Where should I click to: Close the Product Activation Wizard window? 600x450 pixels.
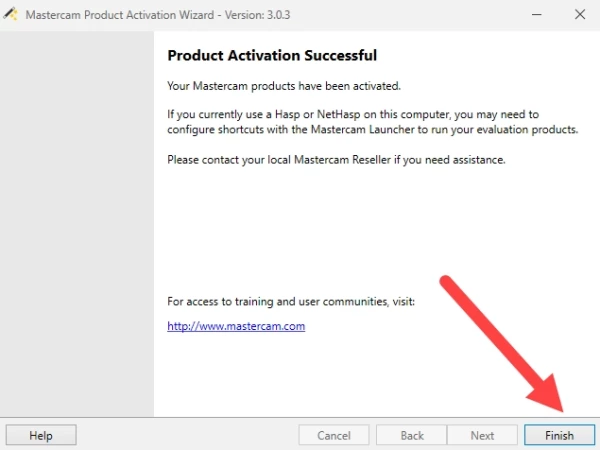(579, 15)
